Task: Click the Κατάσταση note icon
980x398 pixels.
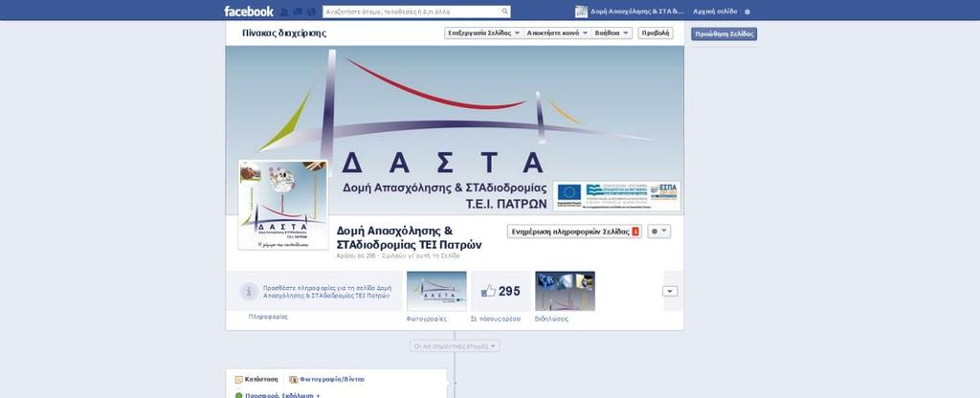Action: coord(238,379)
